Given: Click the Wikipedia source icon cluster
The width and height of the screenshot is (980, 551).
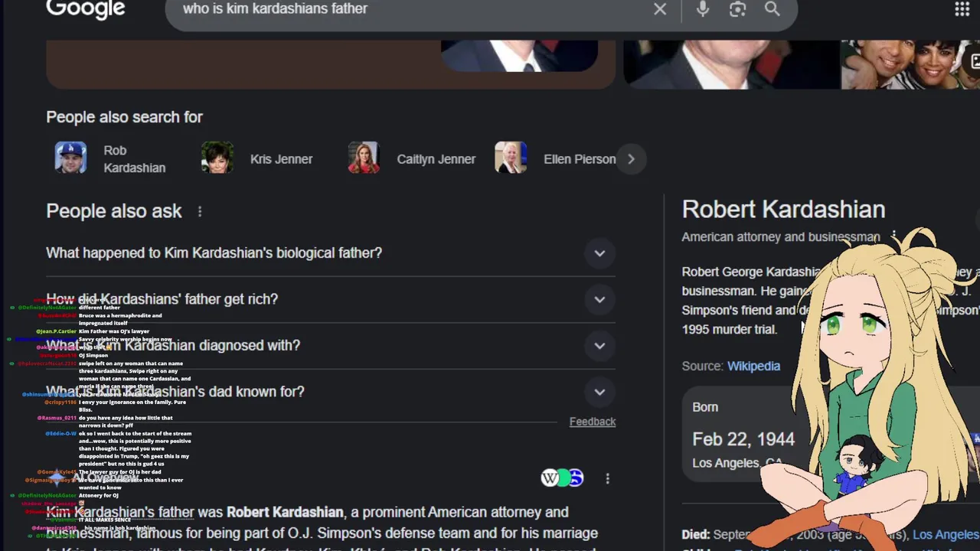Looking at the screenshot, I should click(563, 478).
